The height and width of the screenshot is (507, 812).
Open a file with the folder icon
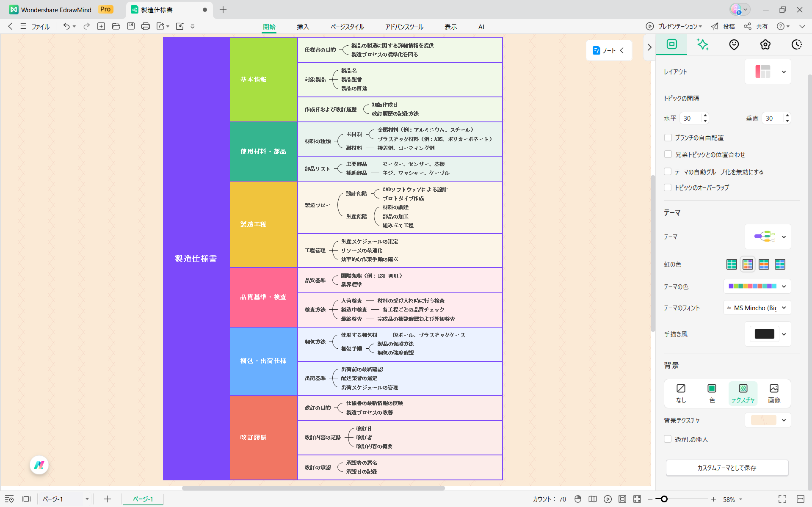coord(116,26)
